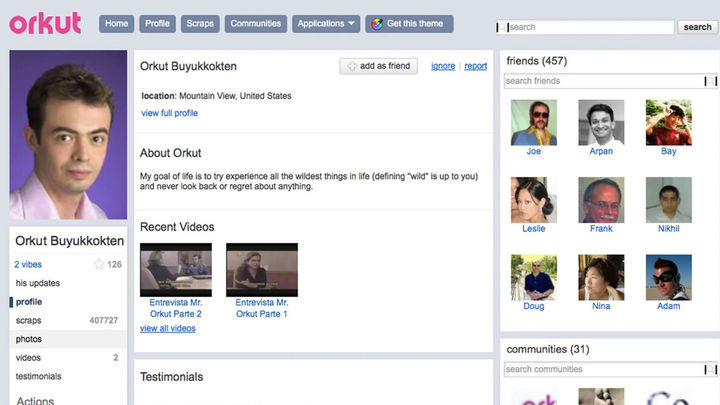Select Scraps in the navigation bar
The height and width of the screenshot is (405, 720).
199,24
